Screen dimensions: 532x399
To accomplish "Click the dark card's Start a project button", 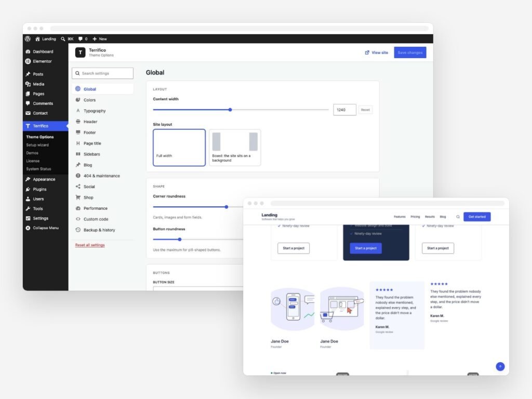I will 366,248.
